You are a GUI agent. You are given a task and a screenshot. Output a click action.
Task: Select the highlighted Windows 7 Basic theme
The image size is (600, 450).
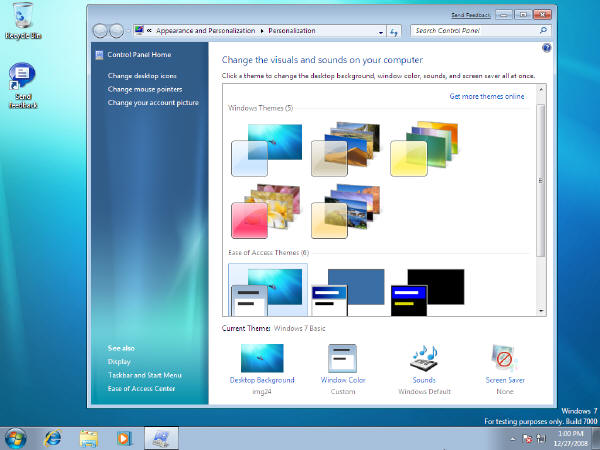pyautogui.click(x=267, y=290)
